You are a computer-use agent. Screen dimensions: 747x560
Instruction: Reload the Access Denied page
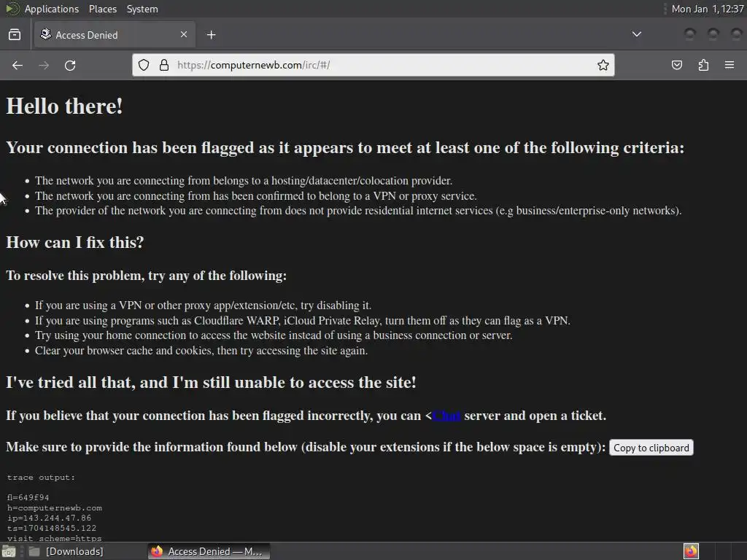click(70, 65)
